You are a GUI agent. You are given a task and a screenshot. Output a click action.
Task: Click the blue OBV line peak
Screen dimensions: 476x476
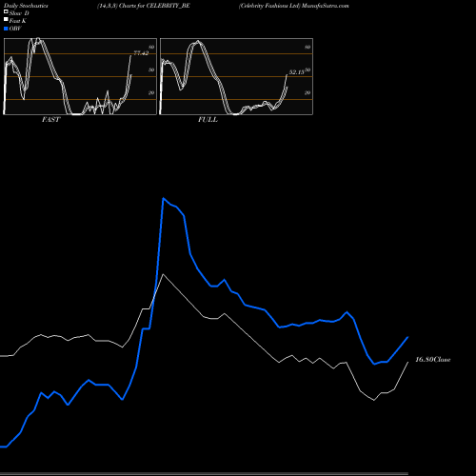pyautogui.click(x=163, y=198)
